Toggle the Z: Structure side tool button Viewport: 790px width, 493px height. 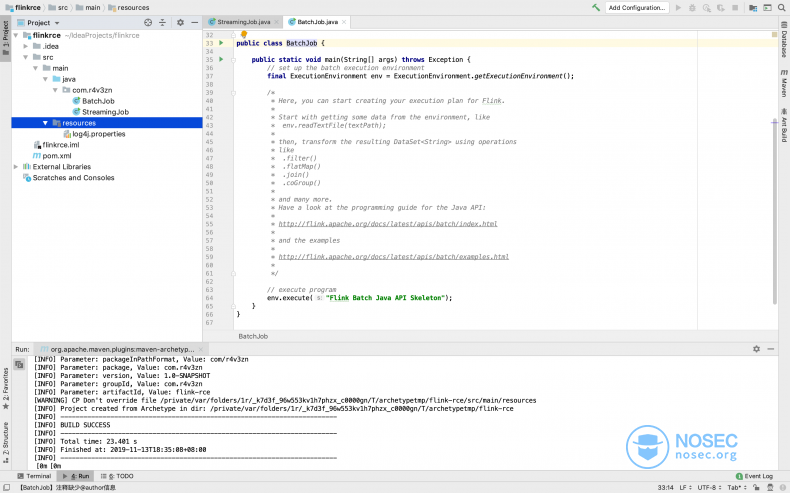click(x=6, y=442)
